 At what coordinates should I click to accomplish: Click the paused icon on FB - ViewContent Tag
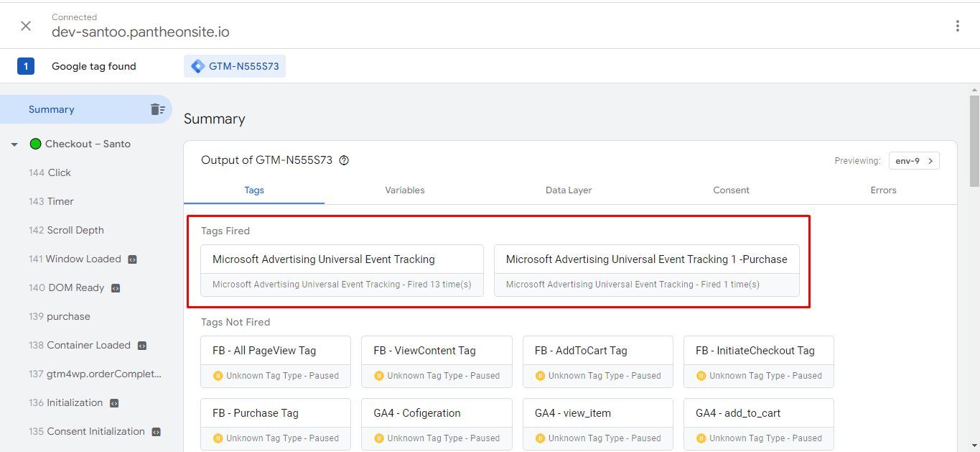click(379, 376)
